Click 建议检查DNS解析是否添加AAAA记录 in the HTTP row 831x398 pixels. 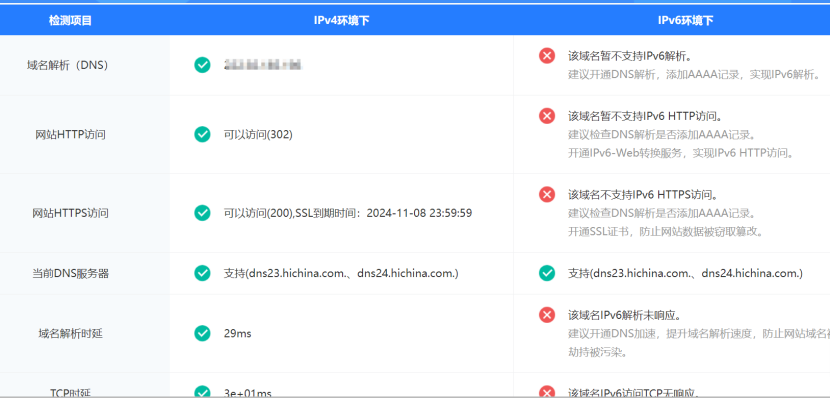pyautogui.click(x=662, y=134)
